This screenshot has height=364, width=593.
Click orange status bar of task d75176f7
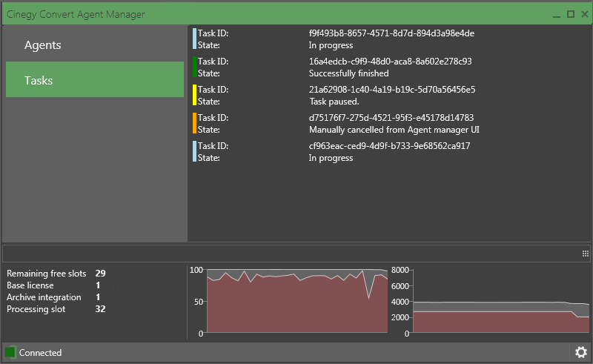[x=194, y=123]
